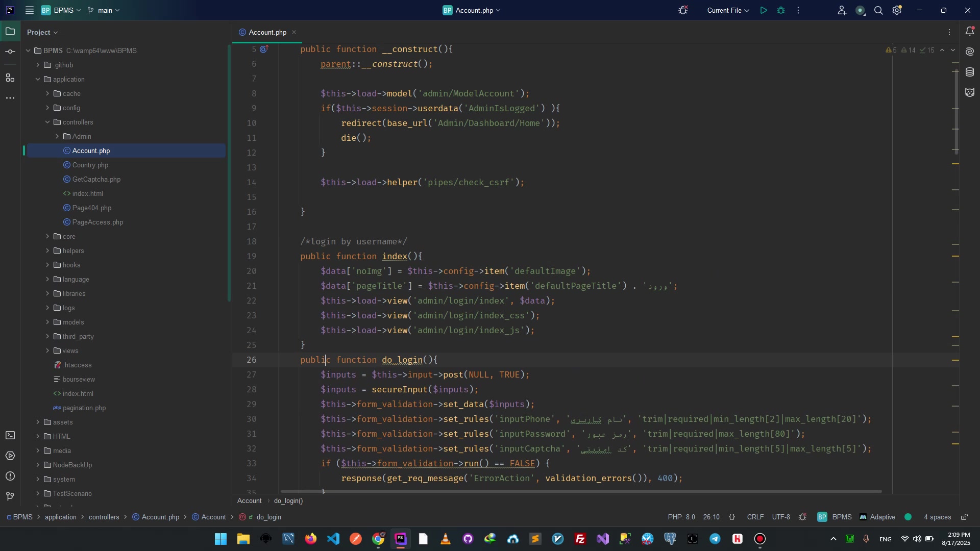Open the Current File run configuration dropdown
980x551 pixels.
tap(728, 10)
